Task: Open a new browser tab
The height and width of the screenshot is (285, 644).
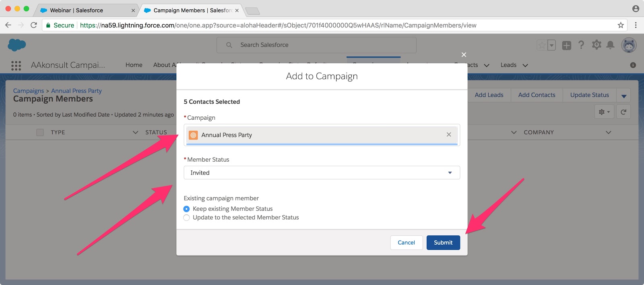Action: coord(252,11)
